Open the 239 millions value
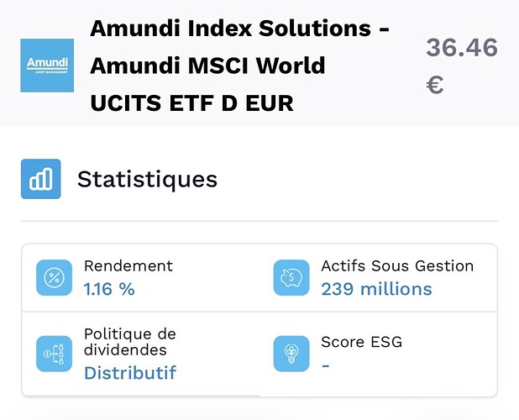This screenshot has height=420, width=519. pos(376,289)
